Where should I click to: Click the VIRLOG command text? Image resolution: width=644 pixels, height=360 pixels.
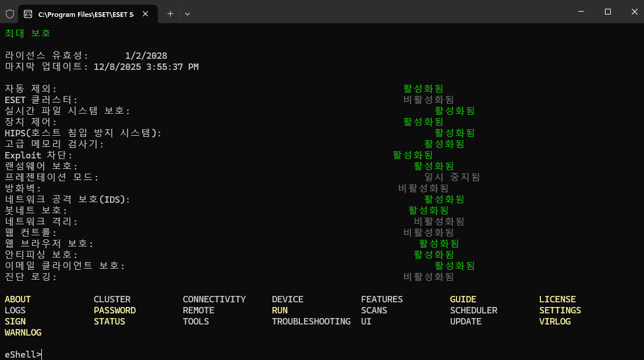click(x=554, y=322)
